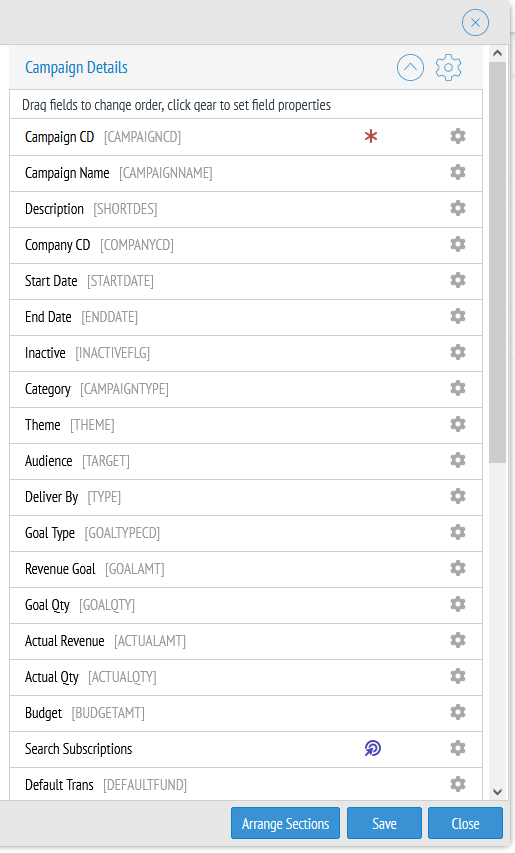Image resolution: width=515 pixels, height=853 pixels.
Task: Click the Arrange Sections button
Action: [286, 823]
